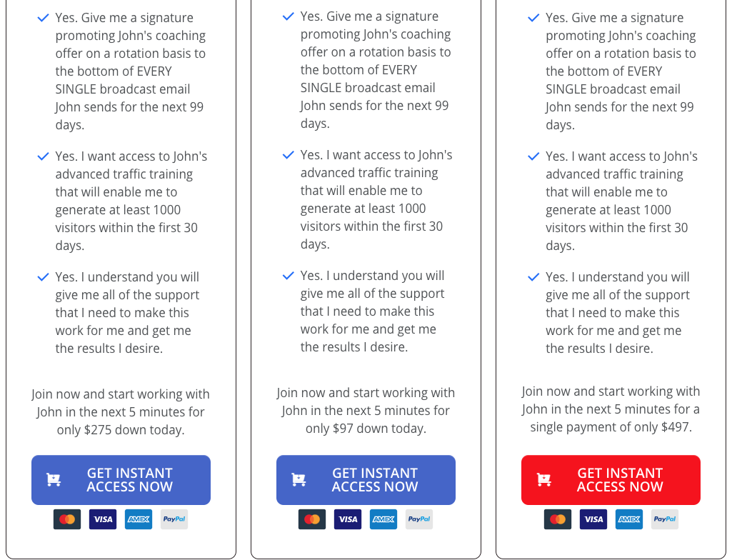This screenshot has width=732, height=560.
Task: Select the PayPal icon under the $497 plan
Action: tap(665, 519)
